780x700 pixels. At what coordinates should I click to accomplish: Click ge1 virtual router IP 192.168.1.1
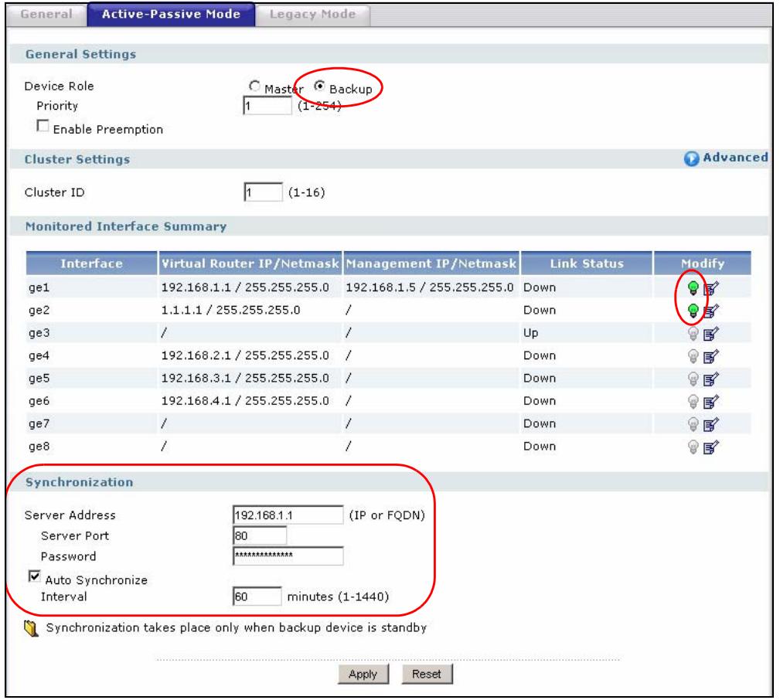[x=245, y=288]
